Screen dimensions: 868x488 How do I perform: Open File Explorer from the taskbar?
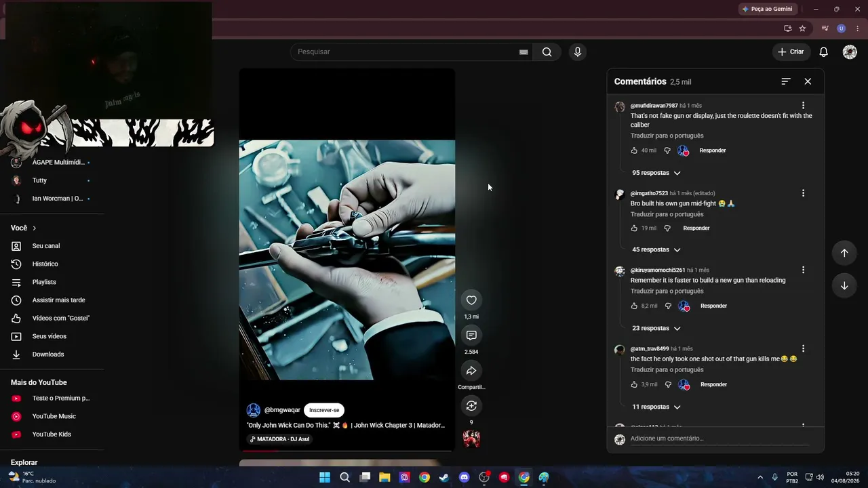384,477
